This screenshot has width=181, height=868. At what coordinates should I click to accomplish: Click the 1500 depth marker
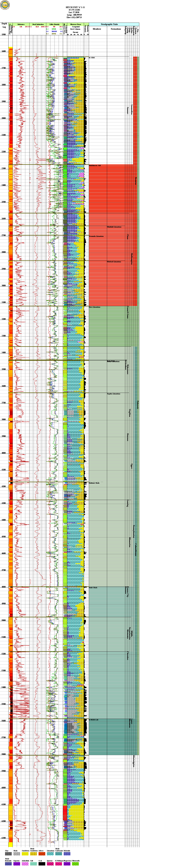[4, 34]
